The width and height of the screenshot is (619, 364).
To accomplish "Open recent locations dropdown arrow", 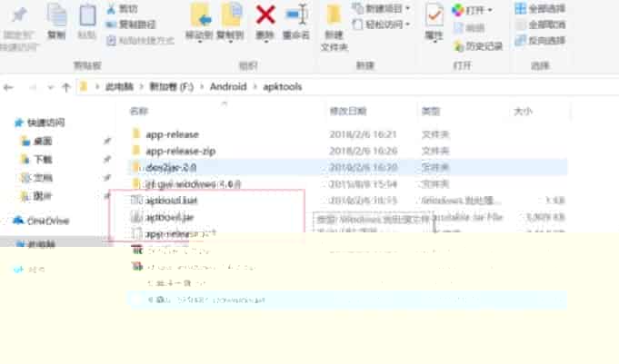I will tap(51, 87).
